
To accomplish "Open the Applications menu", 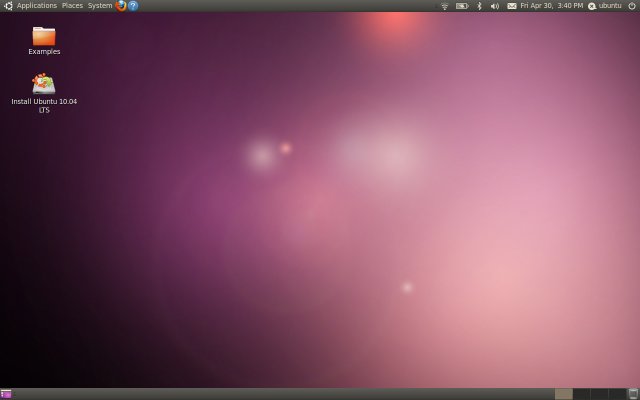I will coord(37,6).
